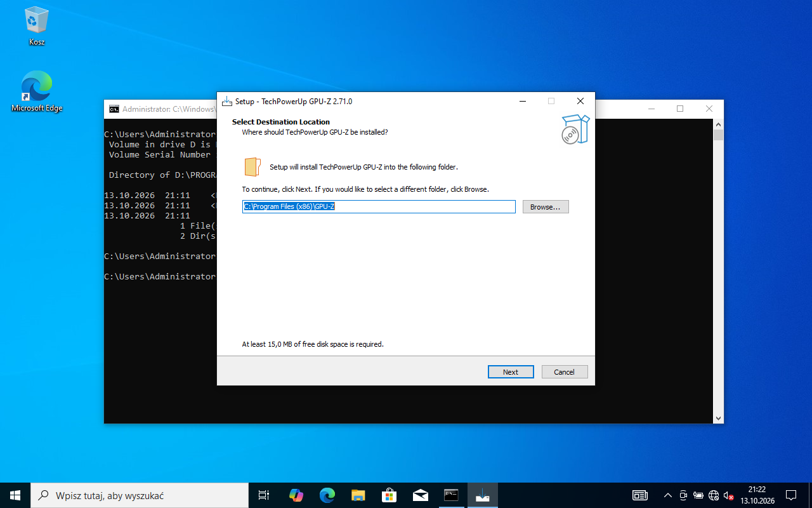Click the '1 File(' line in Command Prompt
This screenshot has width=812, height=508.
point(198,226)
